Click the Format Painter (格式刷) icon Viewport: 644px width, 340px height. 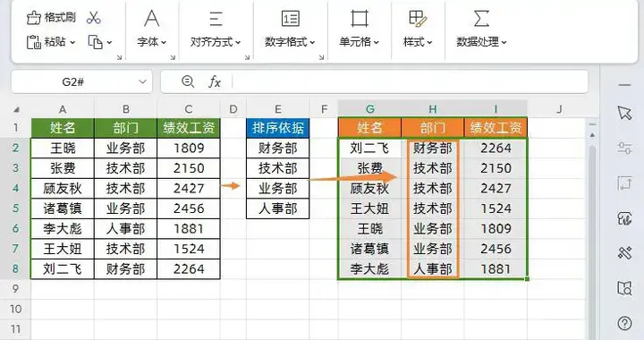pyautogui.click(x=34, y=18)
